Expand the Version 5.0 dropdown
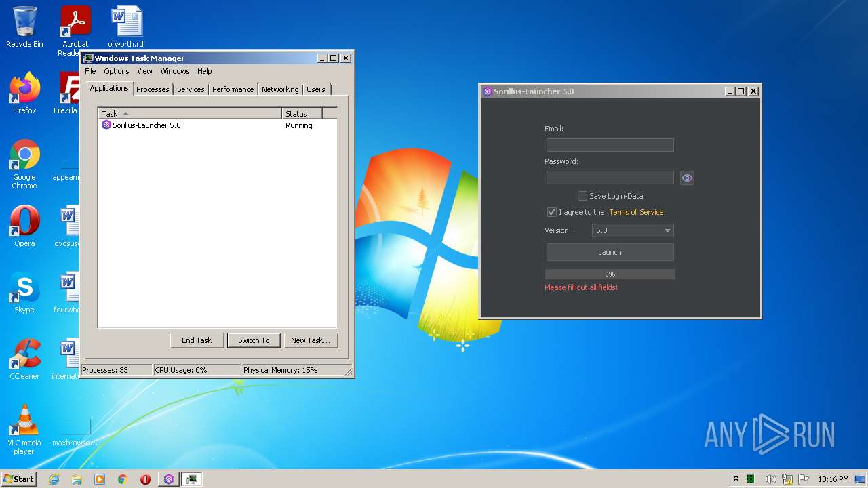Viewport: 868px width, 488px height. [x=633, y=230]
